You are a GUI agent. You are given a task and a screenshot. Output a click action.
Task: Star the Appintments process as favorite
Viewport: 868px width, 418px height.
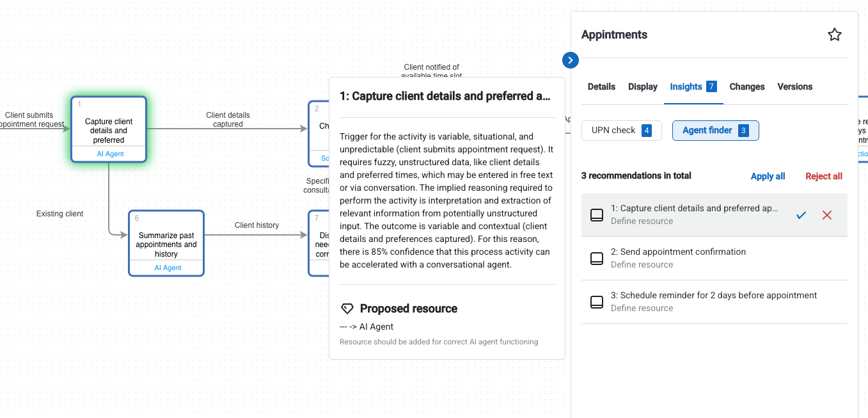[x=835, y=35]
